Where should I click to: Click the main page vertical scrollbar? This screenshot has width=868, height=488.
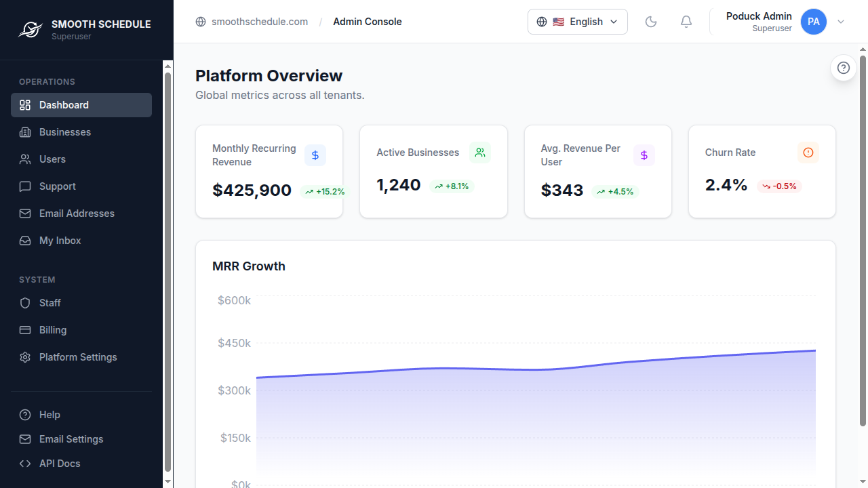click(863, 237)
